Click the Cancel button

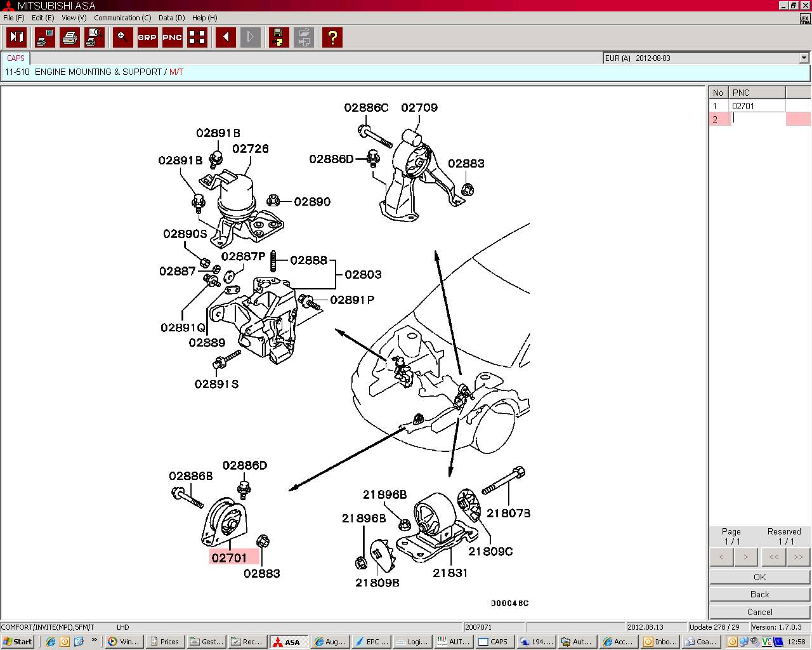(760, 612)
